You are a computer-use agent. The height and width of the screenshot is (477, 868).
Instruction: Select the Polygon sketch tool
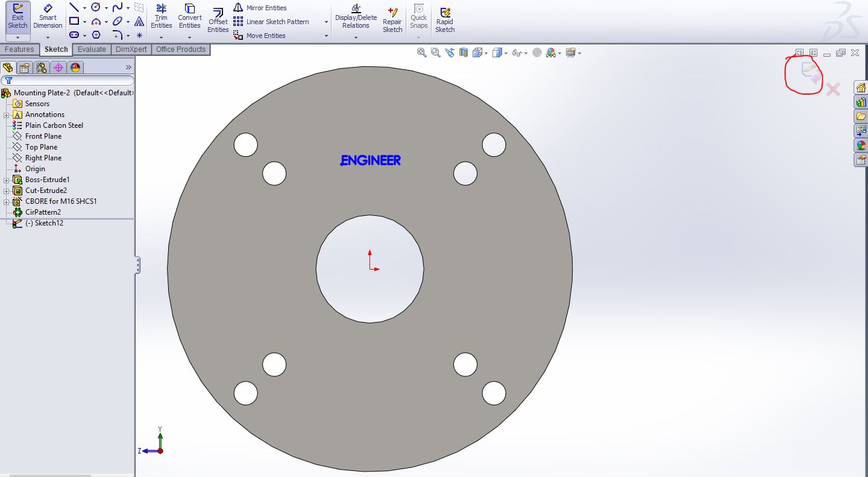click(95, 36)
